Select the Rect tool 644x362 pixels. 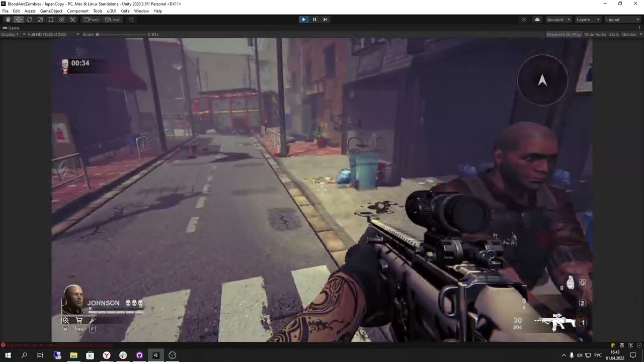pyautogui.click(x=51, y=20)
